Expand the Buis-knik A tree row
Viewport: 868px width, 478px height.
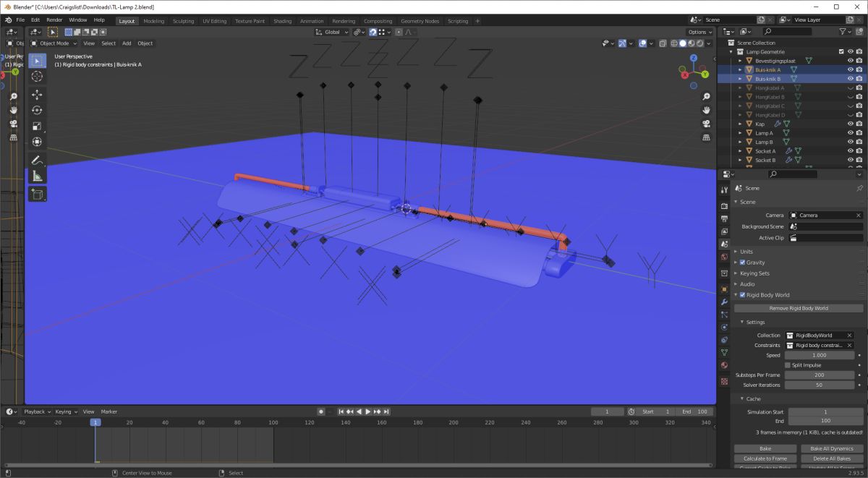[x=740, y=69]
